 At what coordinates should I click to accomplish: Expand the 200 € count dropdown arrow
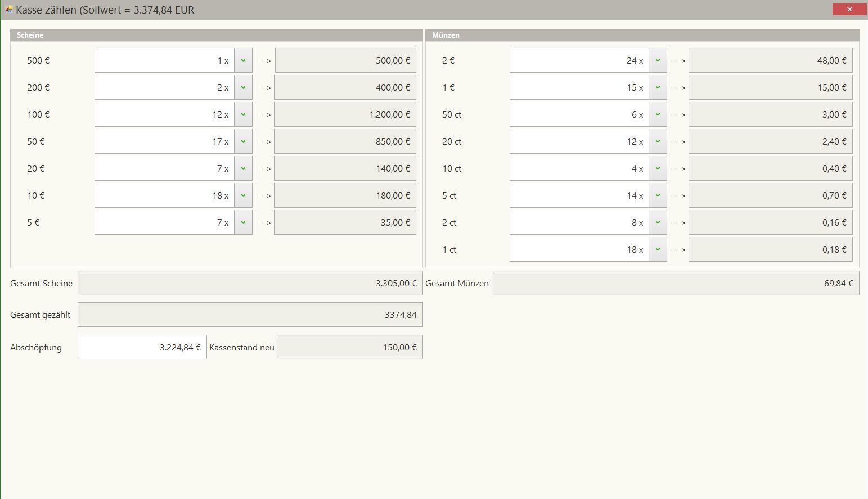243,87
